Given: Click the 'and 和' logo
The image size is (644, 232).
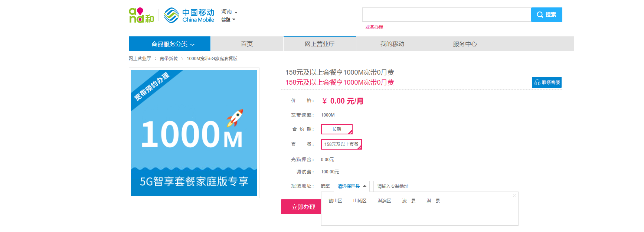Looking at the screenshot, I should pyautogui.click(x=141, y=15).
